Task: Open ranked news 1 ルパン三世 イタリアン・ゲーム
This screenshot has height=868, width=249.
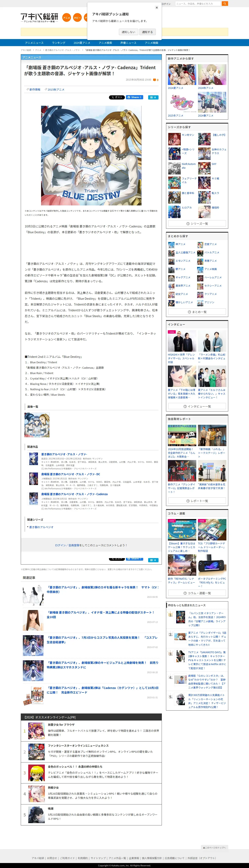Action: point(207,619)
